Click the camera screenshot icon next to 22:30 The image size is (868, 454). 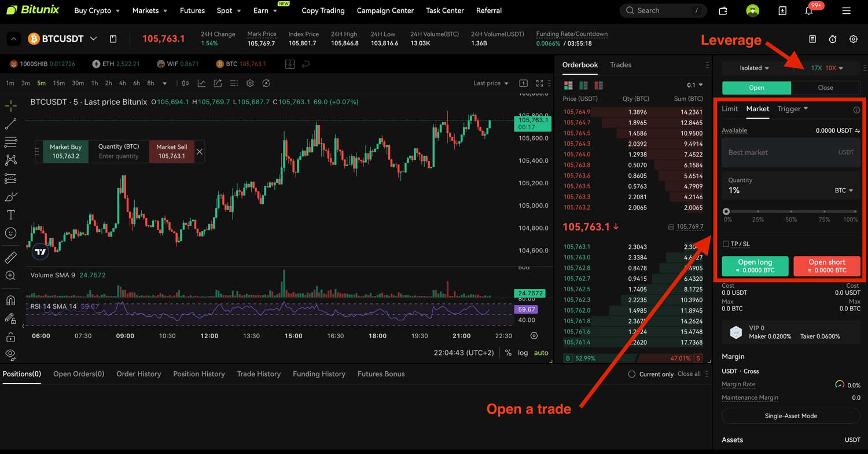pos(534,336)
